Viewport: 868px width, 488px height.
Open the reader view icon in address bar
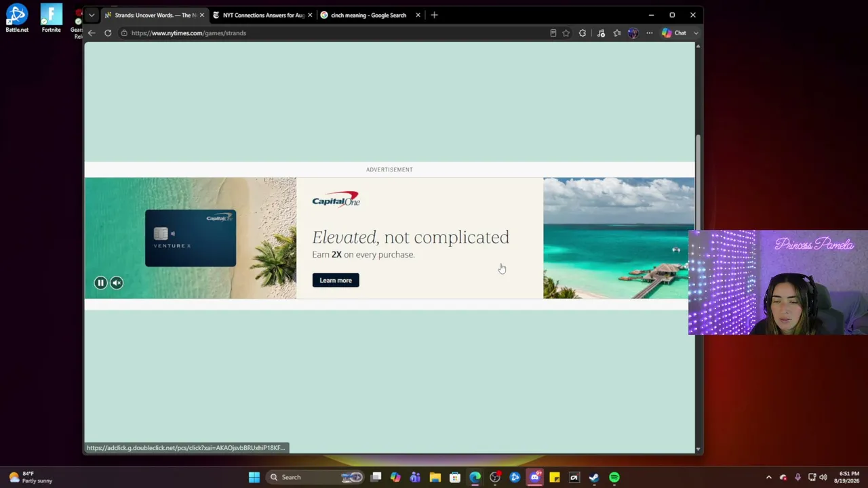(x=553, y=33)
